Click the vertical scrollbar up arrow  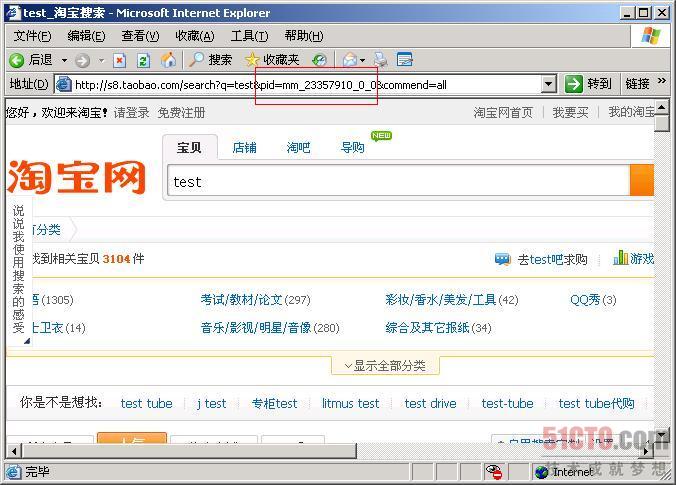click(661, 107)
